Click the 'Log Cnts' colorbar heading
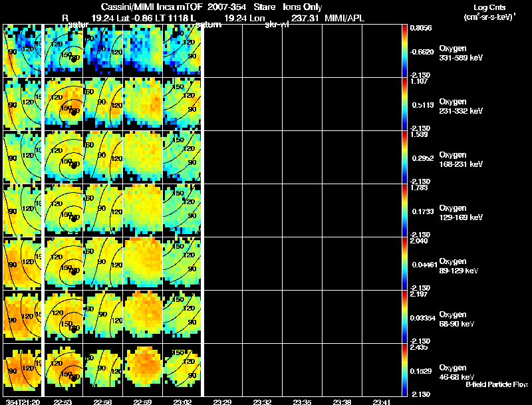532x405 pixels. (489, 7)
